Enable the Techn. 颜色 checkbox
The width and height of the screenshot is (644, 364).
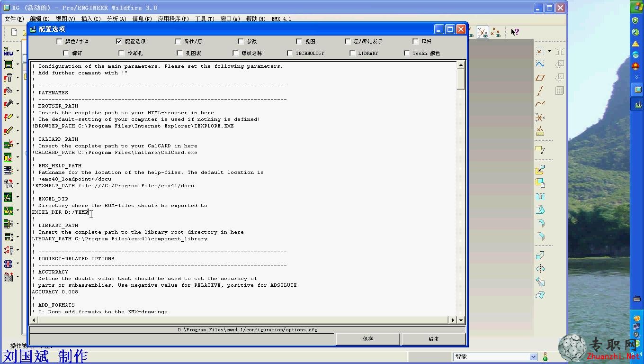point(407,53)
